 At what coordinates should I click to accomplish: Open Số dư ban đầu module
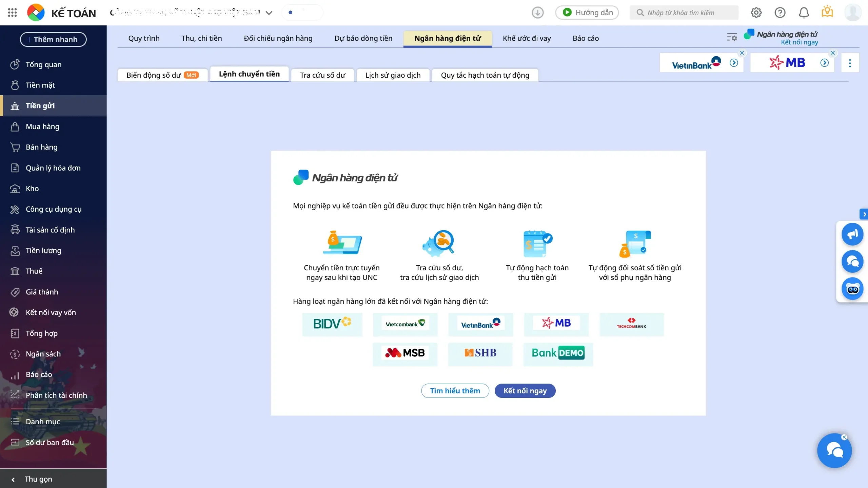53,442
